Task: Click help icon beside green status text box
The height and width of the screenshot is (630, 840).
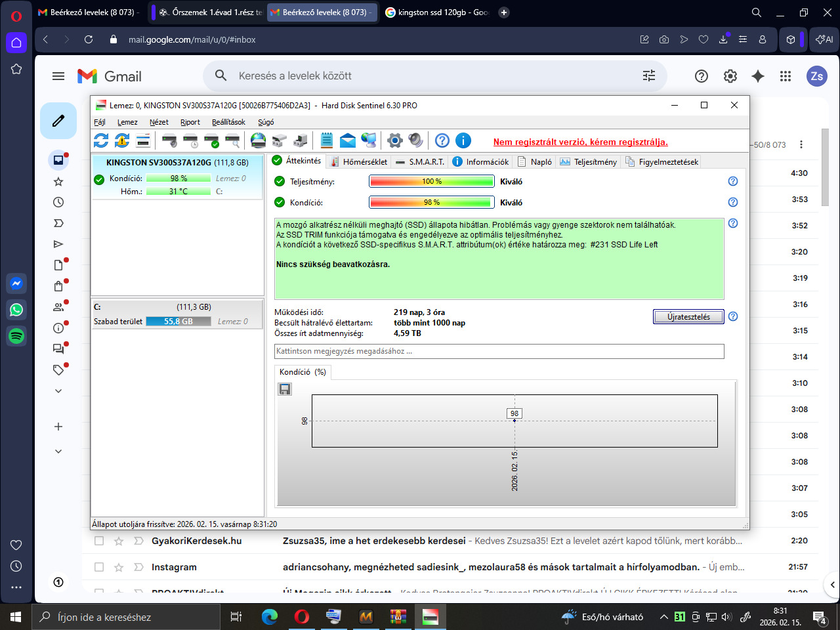Action: (x=733, y=223)
